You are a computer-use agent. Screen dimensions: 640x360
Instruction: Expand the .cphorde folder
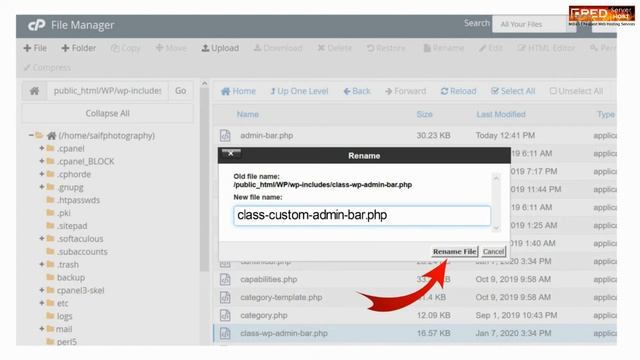point(42,174)
